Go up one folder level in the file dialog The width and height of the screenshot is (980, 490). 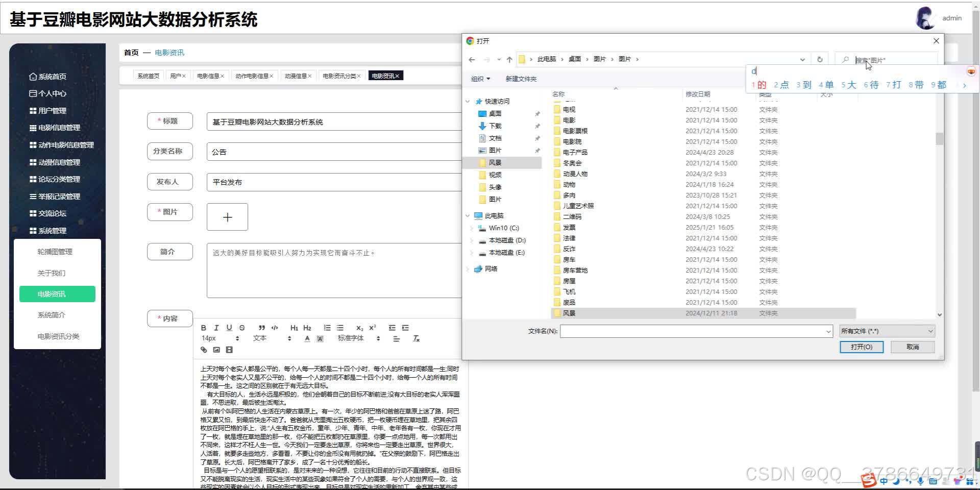click(x=509, y=59)
